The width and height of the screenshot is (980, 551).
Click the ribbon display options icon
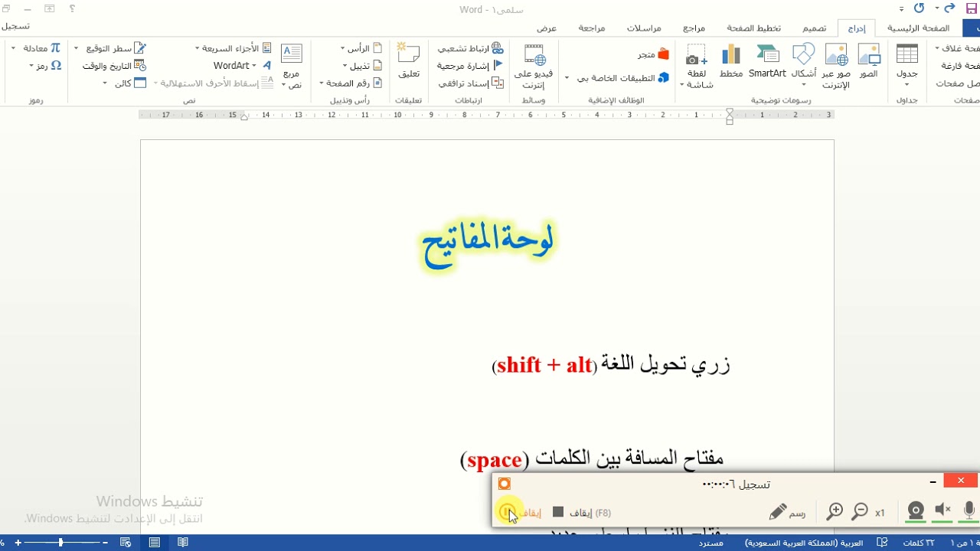(x=50, y=9)
